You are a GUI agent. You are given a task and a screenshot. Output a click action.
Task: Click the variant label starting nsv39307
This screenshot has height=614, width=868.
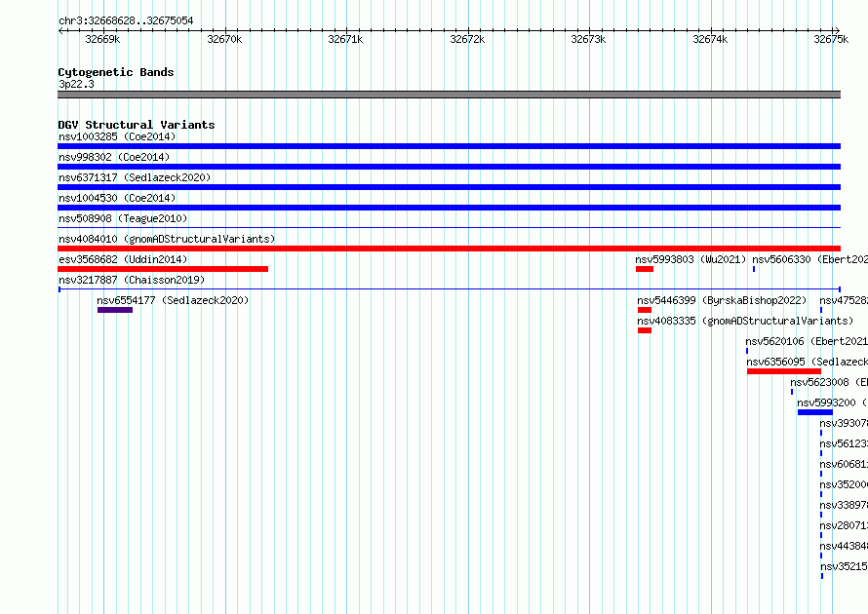pos(844,423)
